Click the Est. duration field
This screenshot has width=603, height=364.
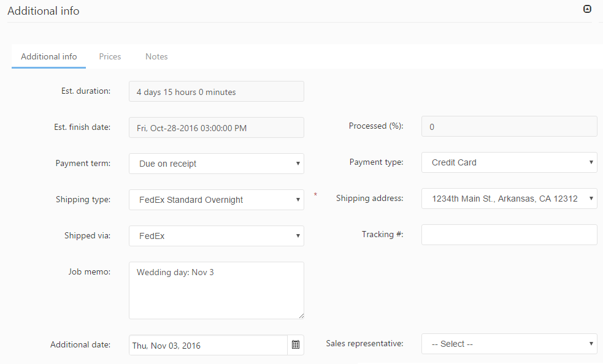pos(216,92)
